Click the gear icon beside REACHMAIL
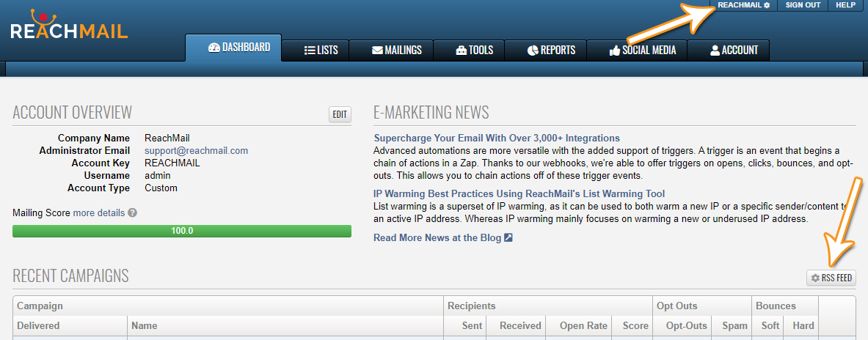Screen dimensions: 868x340 pos(767,5)
